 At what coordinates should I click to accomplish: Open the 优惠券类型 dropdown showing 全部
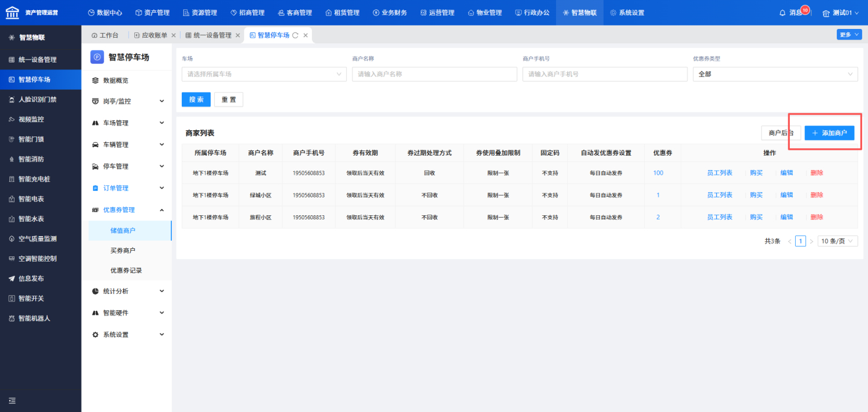pos(775,74)
